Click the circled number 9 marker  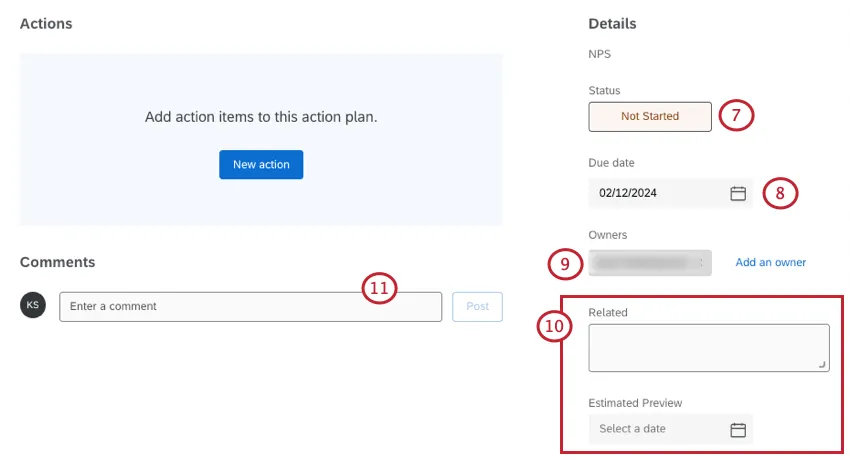565,264
